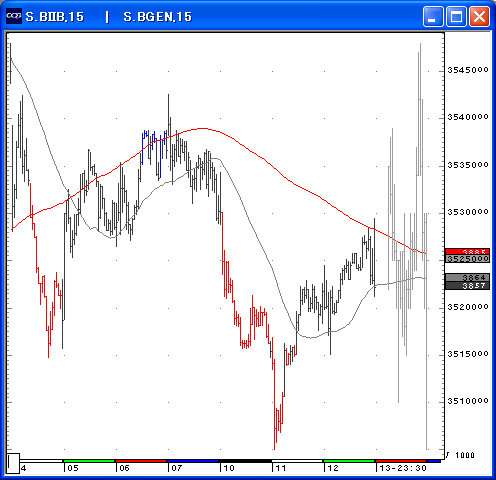Viewport: 496px width, 480px height.
Task: Click the 3515000 price label on the scale
Action: 468,354
